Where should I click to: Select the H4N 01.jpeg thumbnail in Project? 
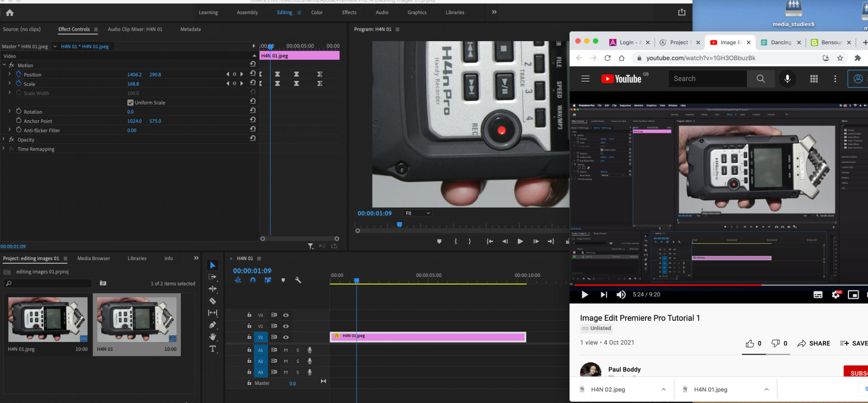tap(48, 319)
